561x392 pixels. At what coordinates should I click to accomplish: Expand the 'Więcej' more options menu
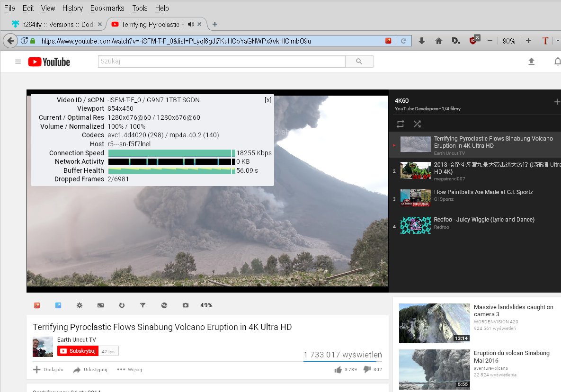(130, 369)
